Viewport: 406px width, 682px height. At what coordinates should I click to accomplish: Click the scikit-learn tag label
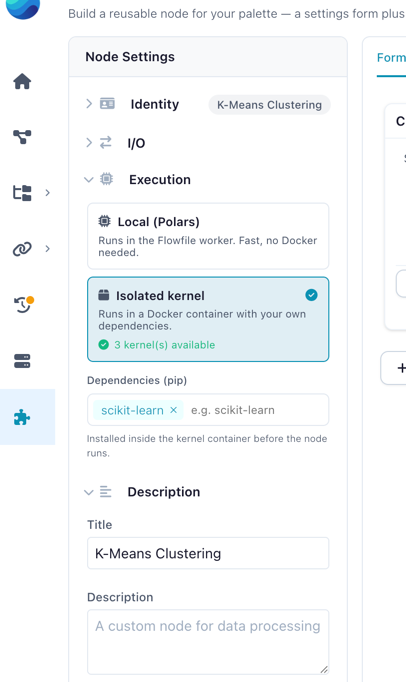coord(132,410)
